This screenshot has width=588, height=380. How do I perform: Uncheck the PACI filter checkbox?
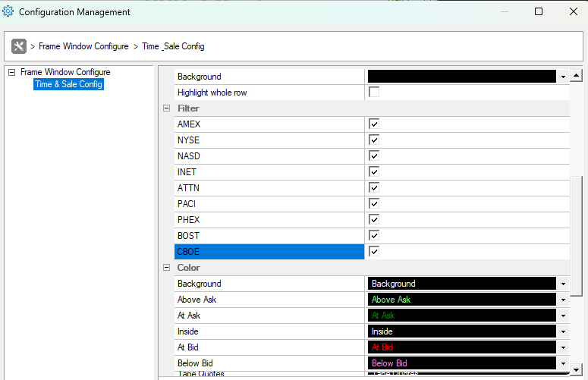point(374,204)
